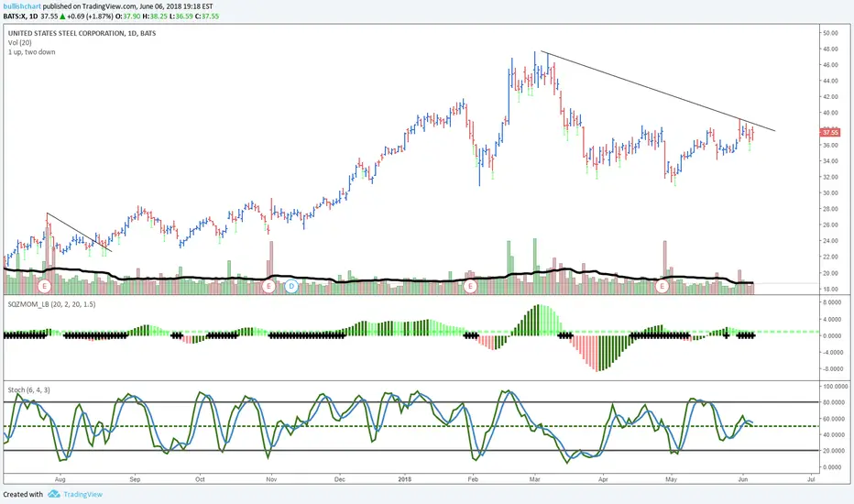The width and height of the screenshot is (854, 504).
Task: Click the dividend D marker
Action: pos(291,286)
